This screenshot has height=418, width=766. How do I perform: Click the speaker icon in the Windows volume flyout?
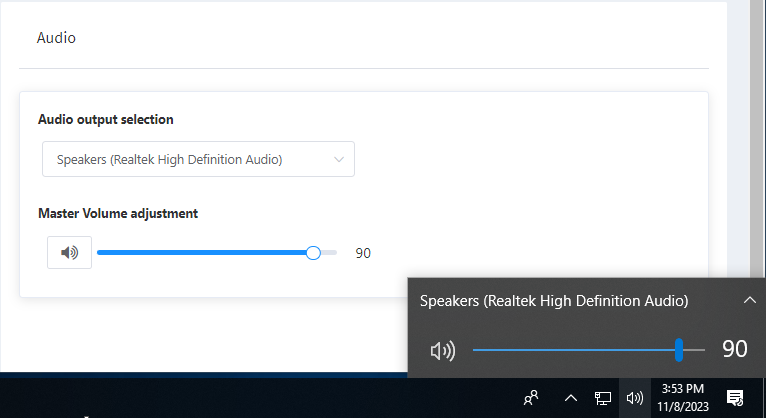coord(442,350)
